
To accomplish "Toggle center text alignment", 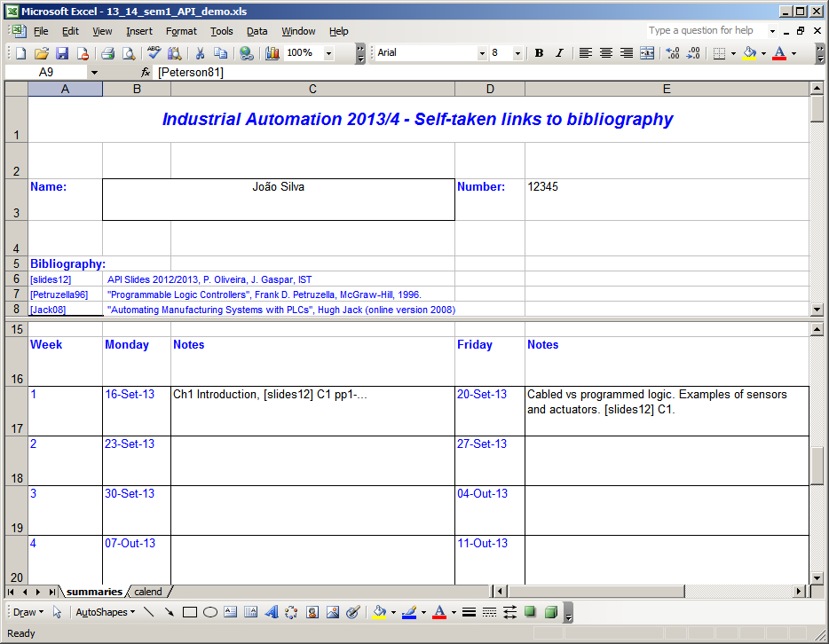I will 606,53.
